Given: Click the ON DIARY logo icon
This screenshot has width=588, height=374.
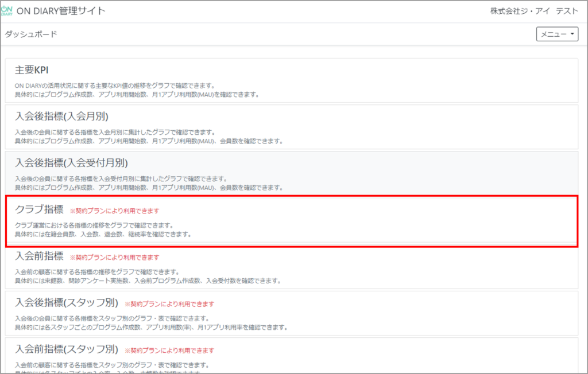Looking at the screenshot, I should [x=11, y=11].
